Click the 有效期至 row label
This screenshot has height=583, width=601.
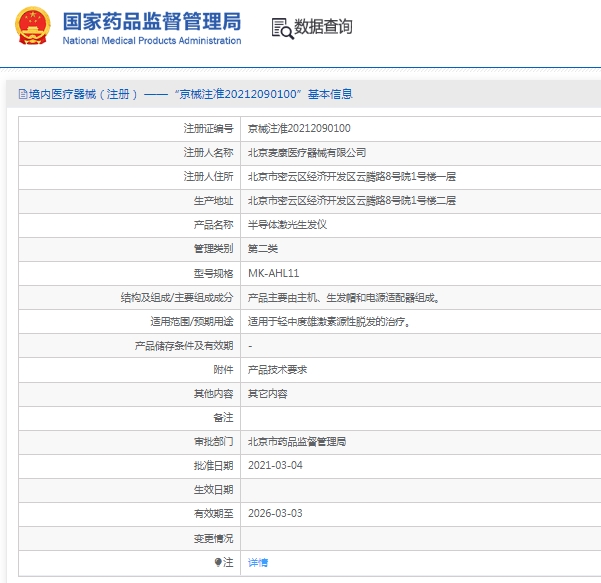[213, 514]
